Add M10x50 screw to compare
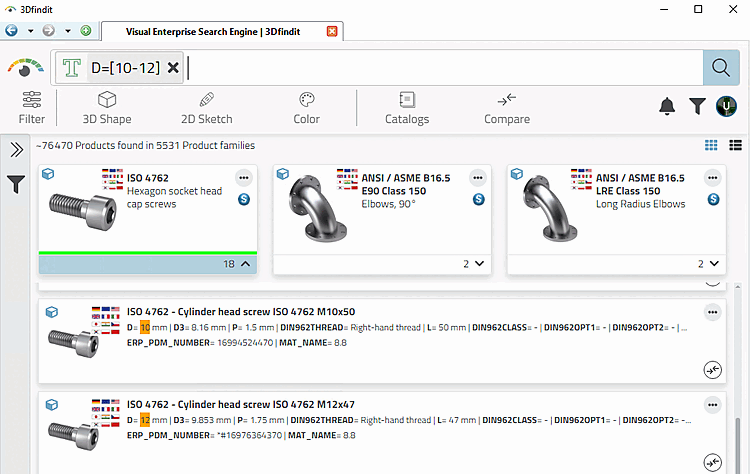750x474 pixels. click(713, 370)
